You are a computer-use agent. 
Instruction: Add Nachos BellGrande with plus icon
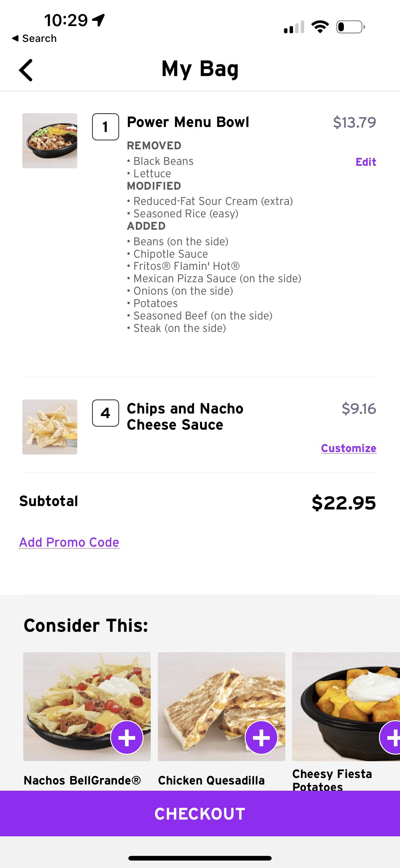coord(127,738)
